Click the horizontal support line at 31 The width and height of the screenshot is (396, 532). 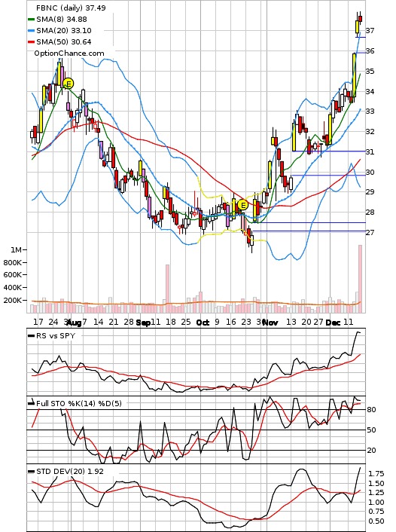pos(329,151)
